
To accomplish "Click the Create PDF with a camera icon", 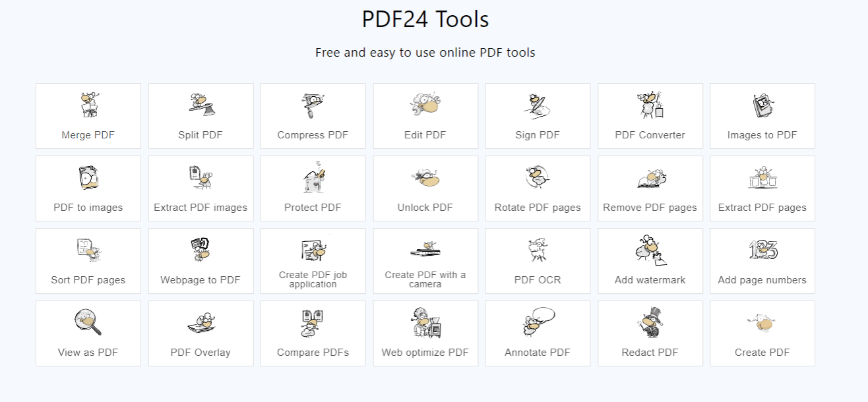I will point(425,249).
